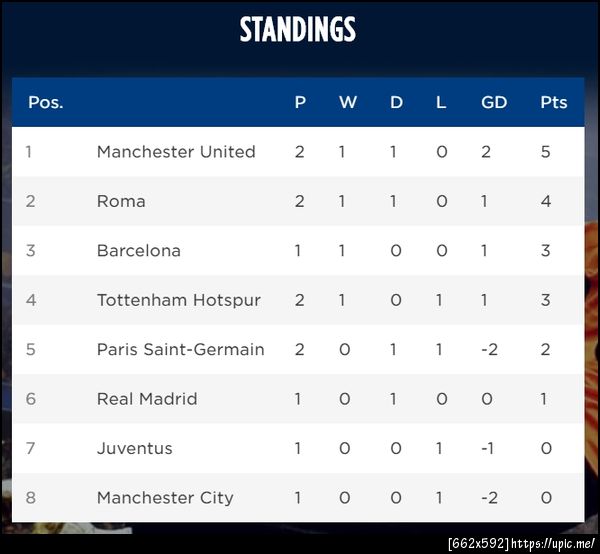600x554 pixels.
Task: Select the D column header
Action: pos(396,102)
